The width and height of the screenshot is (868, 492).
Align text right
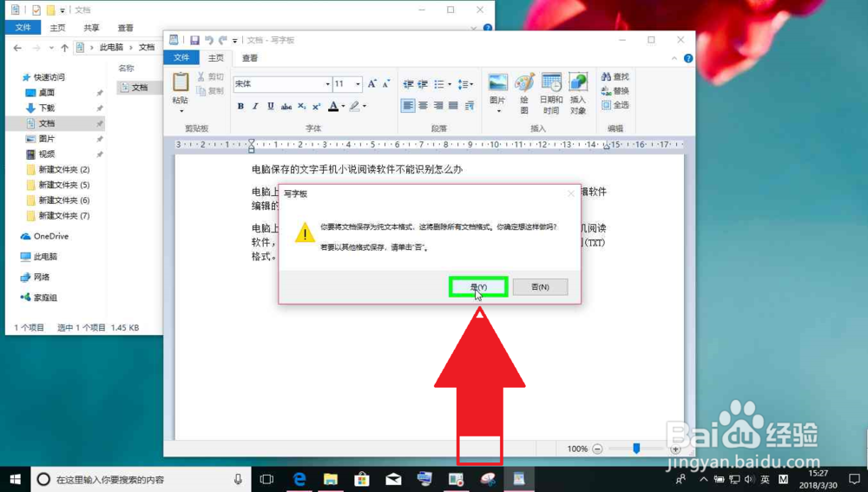pos(438,105)
